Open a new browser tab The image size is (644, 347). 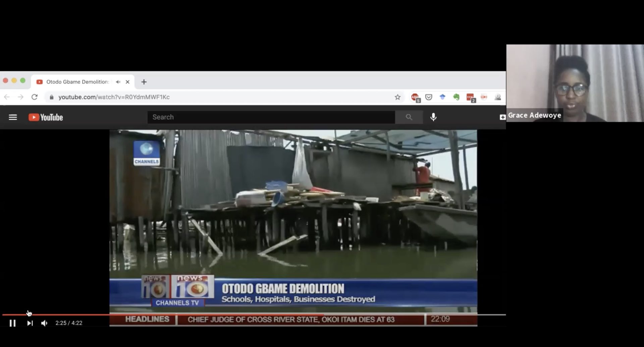coord(144,82)
